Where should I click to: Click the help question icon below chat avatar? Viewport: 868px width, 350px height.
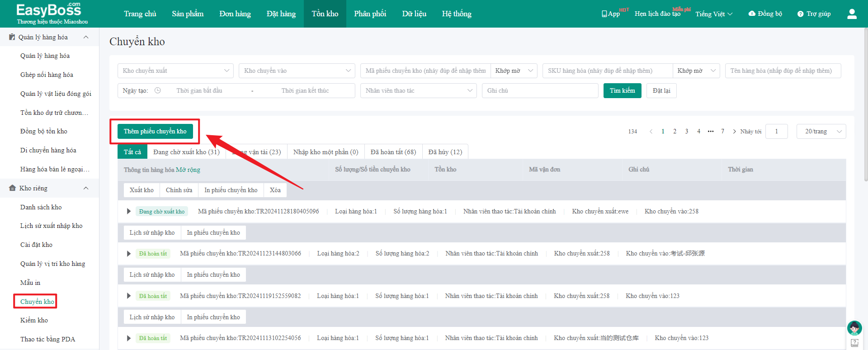click(x=854, y=343)
